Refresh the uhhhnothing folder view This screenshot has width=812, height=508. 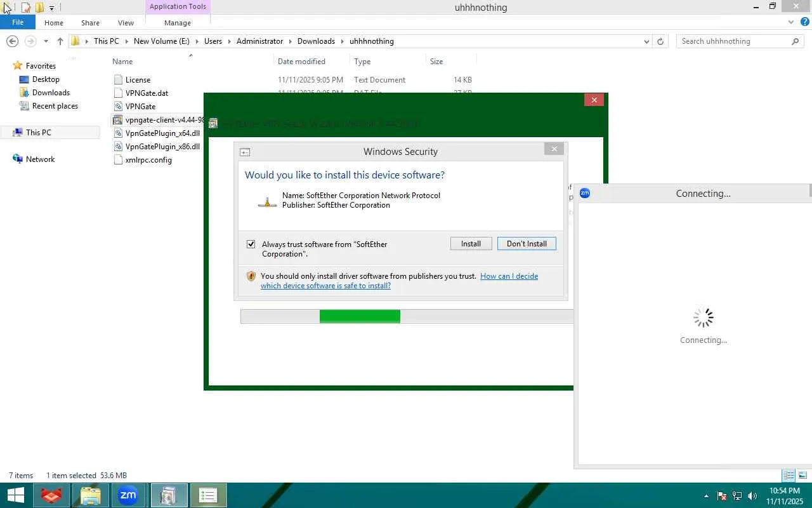[x=660, y=41]
